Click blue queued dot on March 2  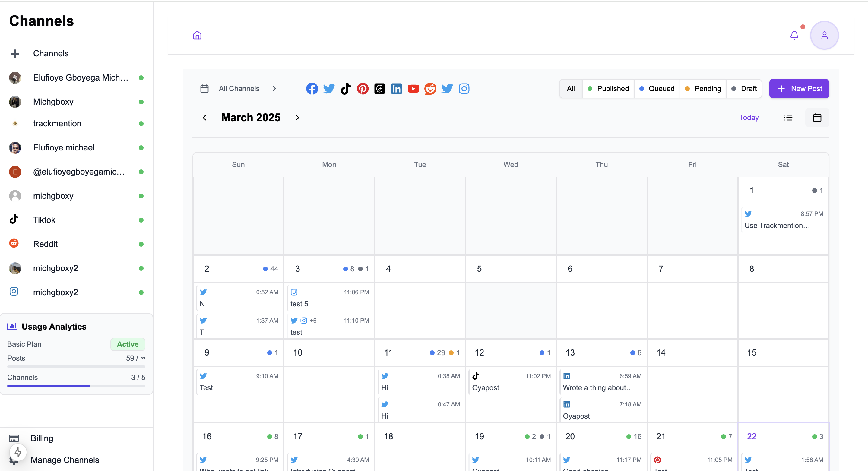265,269
